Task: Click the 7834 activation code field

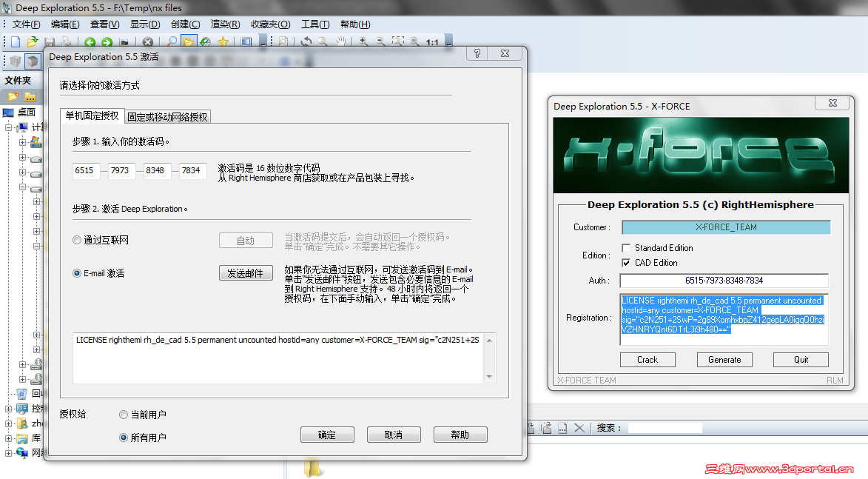Action: tap(193, 170)
